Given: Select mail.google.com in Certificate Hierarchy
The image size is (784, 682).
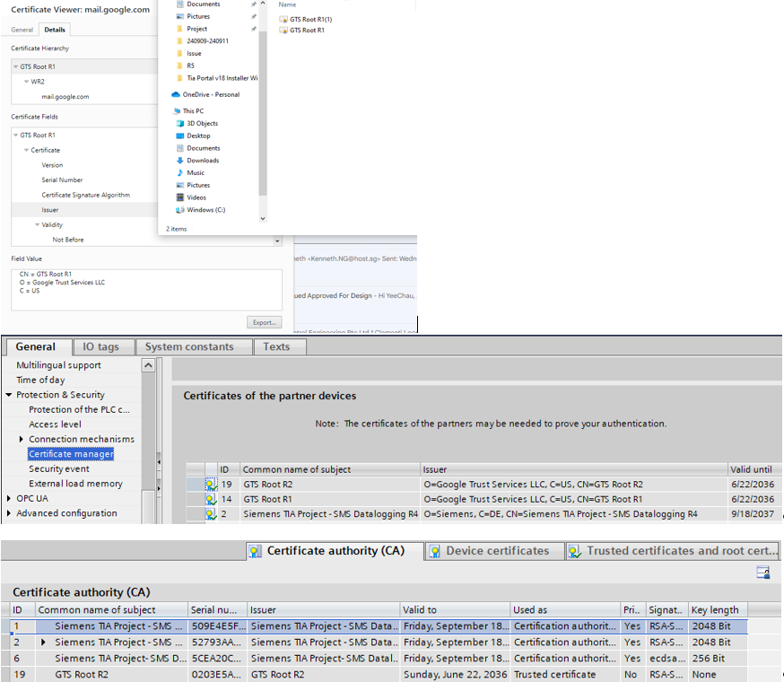Looking at the screenshot, I should click(65, 97).
